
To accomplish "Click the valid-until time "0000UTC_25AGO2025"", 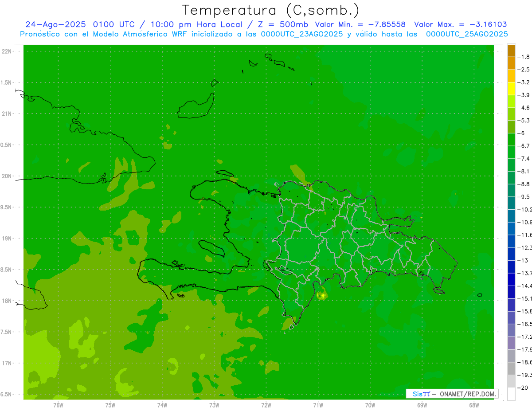I will pyautogui.click(x=467, y=34).
